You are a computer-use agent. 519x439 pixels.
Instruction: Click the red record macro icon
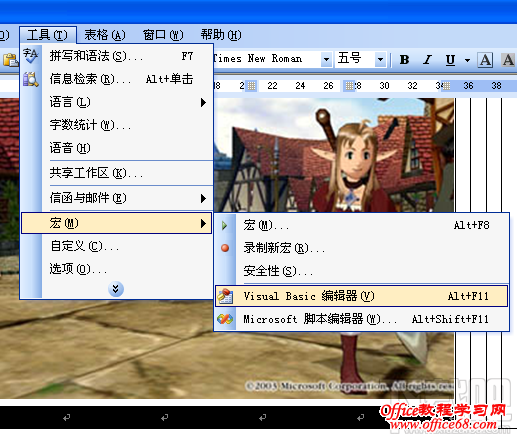click(x=225, y=248)
